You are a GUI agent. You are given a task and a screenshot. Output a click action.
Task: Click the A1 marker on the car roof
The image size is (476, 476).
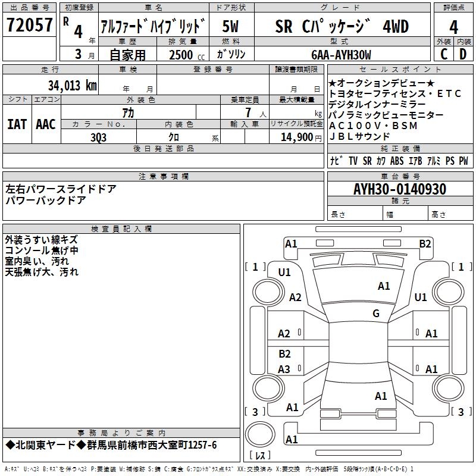pos(384,286)
